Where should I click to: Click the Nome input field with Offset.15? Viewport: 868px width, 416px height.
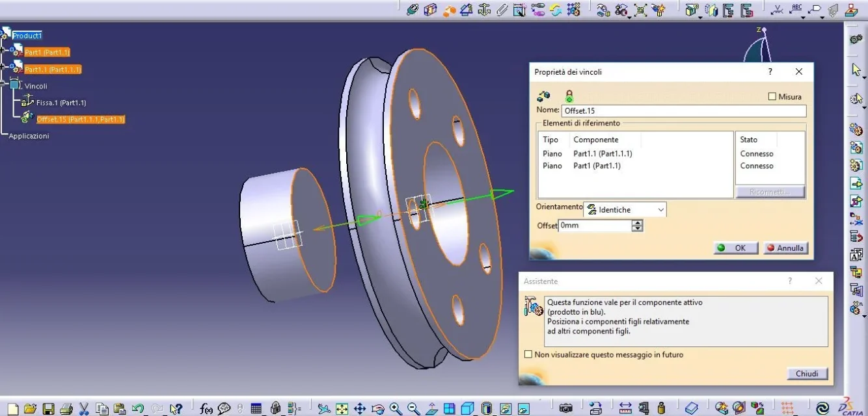pyautogui.click(x=684, y=111)
